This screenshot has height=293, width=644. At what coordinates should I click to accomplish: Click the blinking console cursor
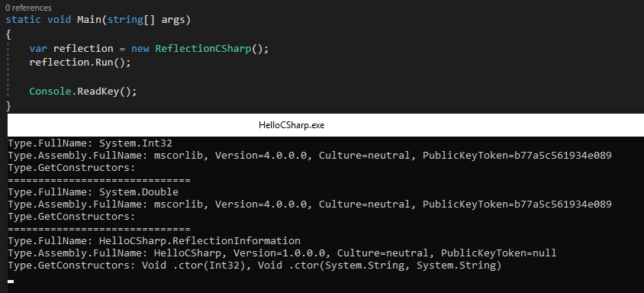[11, 282]
